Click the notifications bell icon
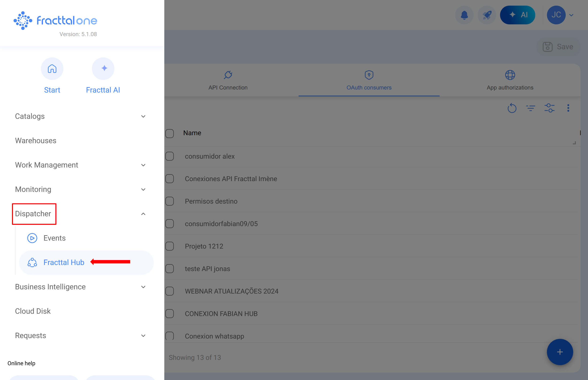Viewport: 588px width, 380px height. coord(464,15)
